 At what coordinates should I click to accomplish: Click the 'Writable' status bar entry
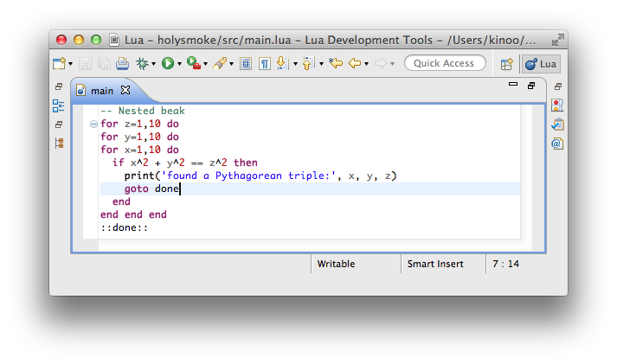(x=336, y=264)
